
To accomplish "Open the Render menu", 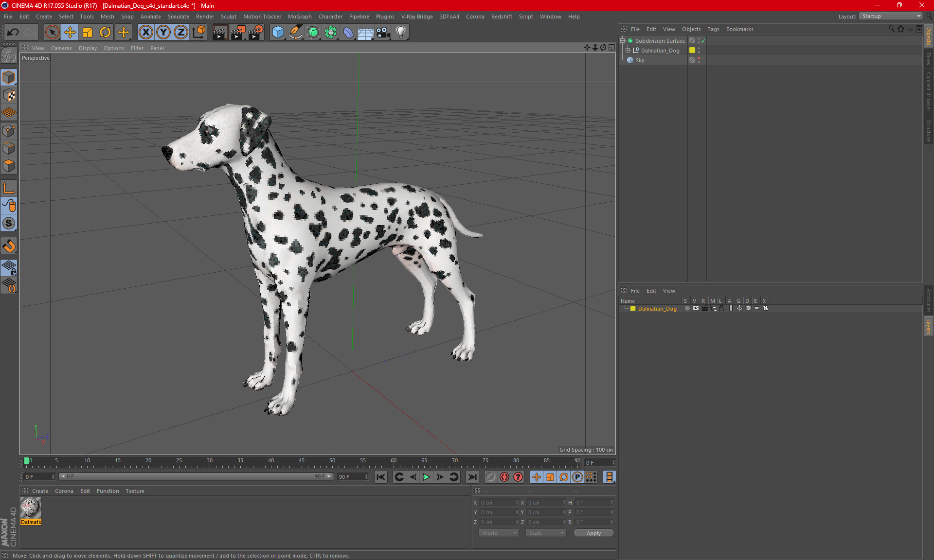I will pyautogui.click(x=205, y=17).
